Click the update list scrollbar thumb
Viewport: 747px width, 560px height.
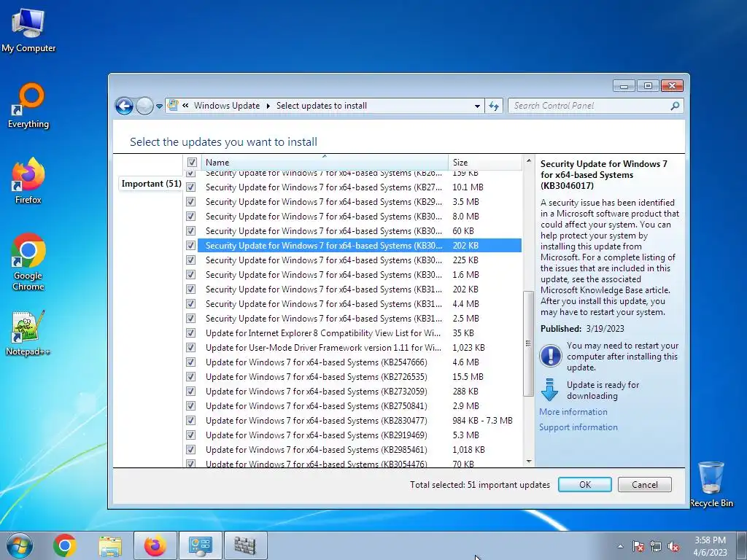[x=528, y=343]
